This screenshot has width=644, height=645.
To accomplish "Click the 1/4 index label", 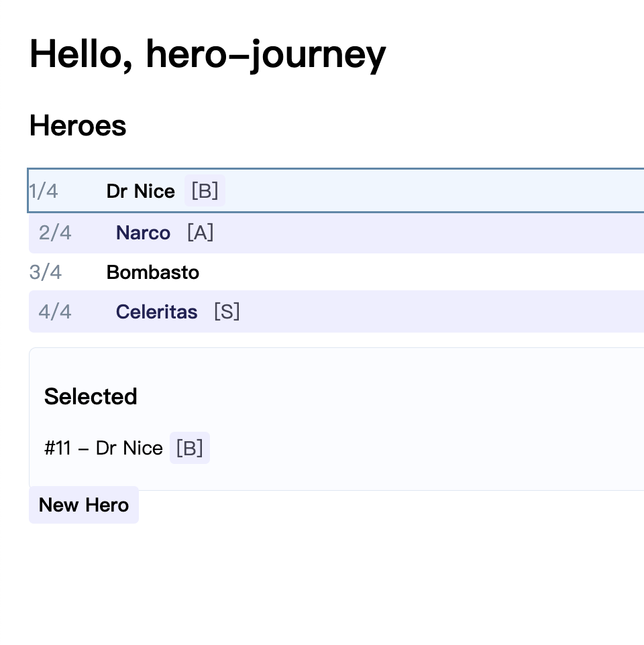I will point(44,192).
